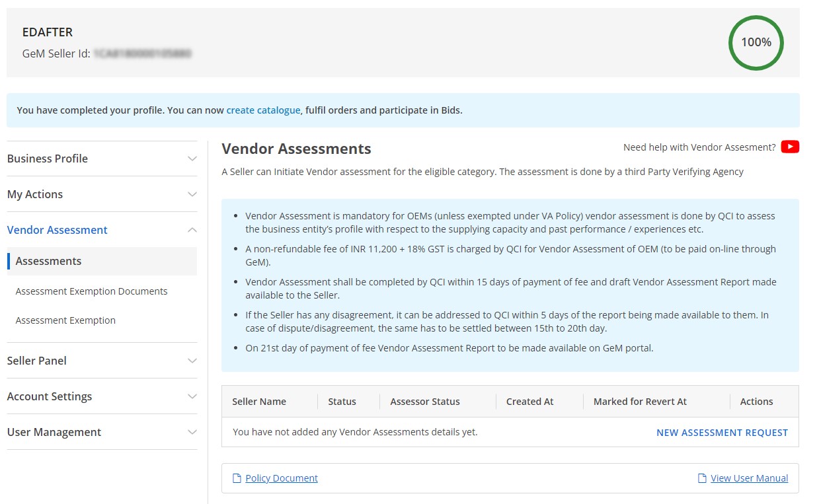Open Assessment Exemption Documents
This screenshot has height=504, width=819.
pyautogui.click(x=91, y=291)
